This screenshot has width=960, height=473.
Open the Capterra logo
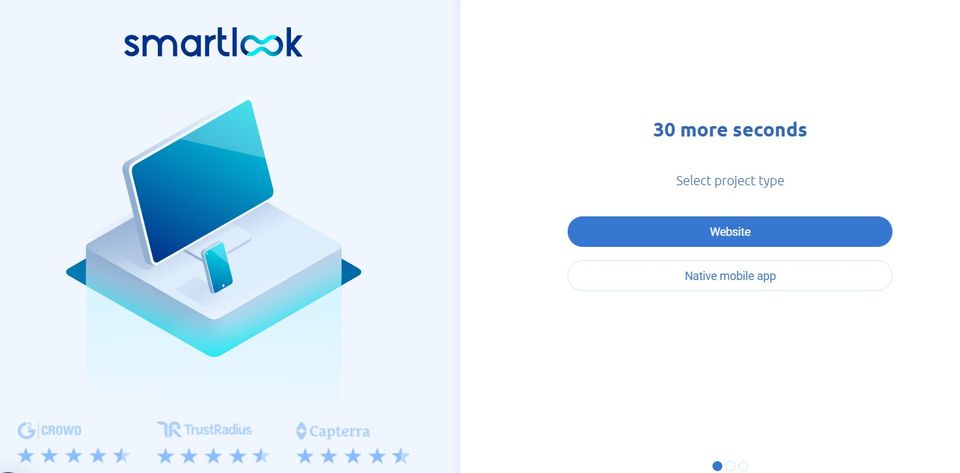[333, 431]
